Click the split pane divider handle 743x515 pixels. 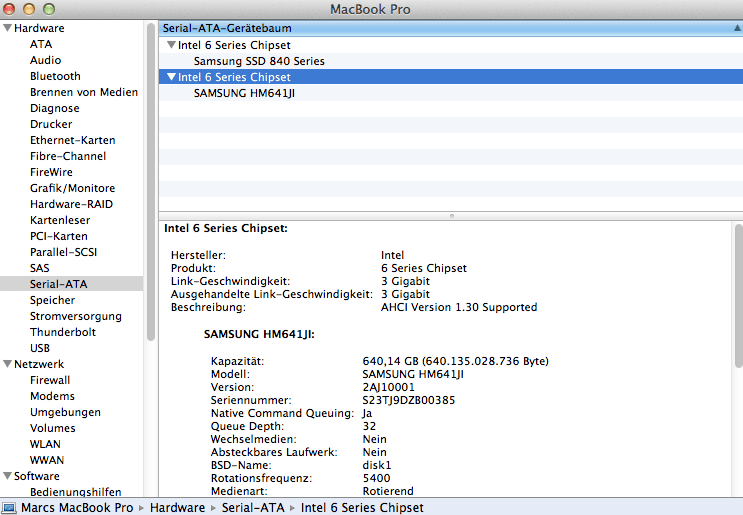452,216
